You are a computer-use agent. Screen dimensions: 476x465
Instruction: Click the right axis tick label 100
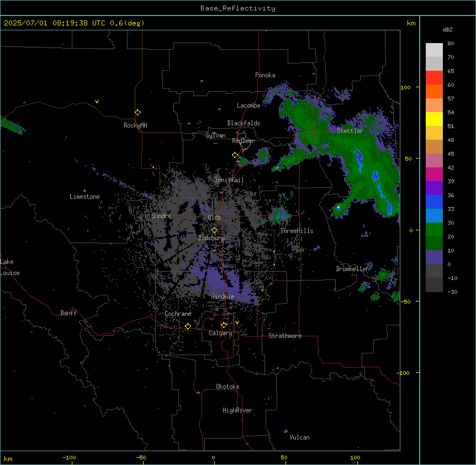tap(405, 88)
